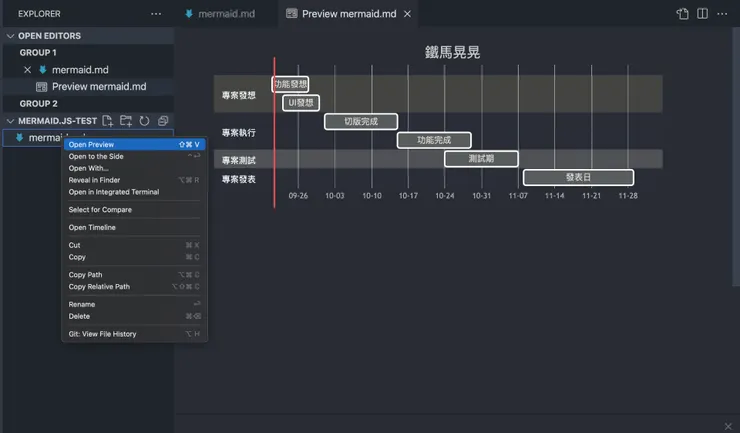The image size is (740, 433).
Task: Open the Explorer more actions ellipsis
Action: click(x=156, y=14)
